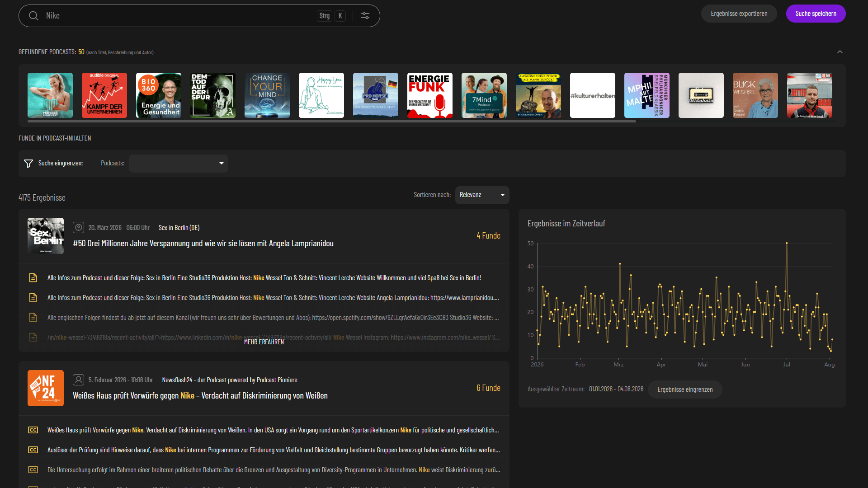Click the '20. März 2026 - 06:00 Uhr' date
The height and width of the screenshot is (488, 868).
coord(119,228)
